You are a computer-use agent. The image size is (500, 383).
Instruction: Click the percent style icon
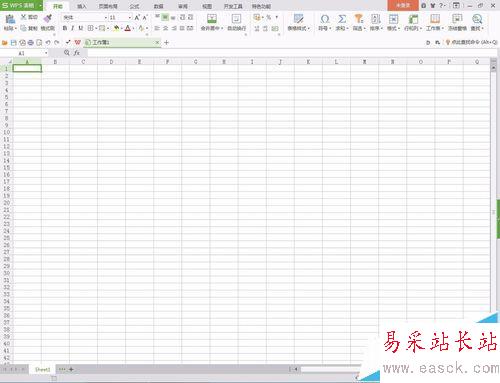point(269,17)
